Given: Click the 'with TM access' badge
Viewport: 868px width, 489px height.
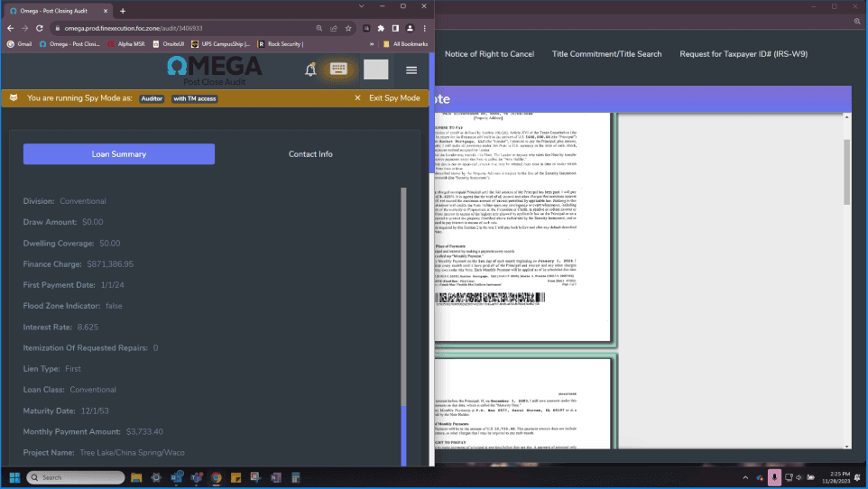Looking at the screenshot, I should click(194, 98).
